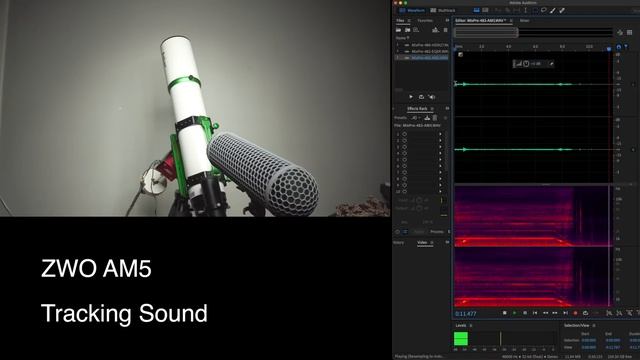Viewport: 640px width, 360px height.
Task: Click the transport Pause button
Action: [x=525, y=313]
